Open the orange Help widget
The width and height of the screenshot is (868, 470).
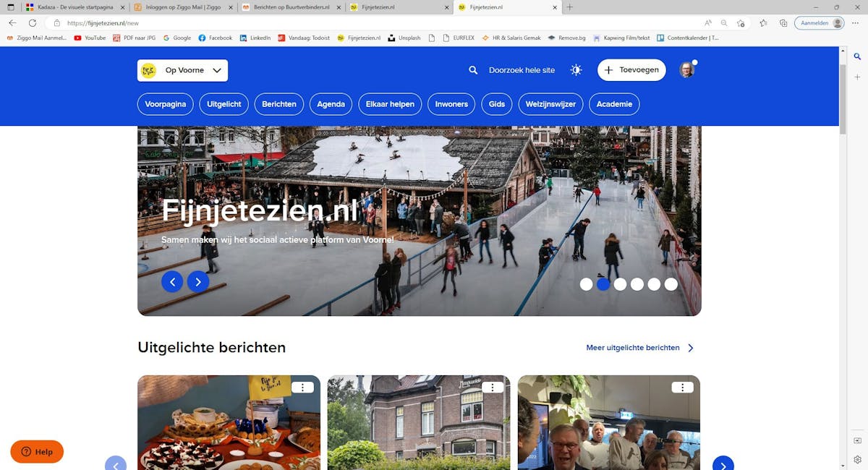(37, 452)
